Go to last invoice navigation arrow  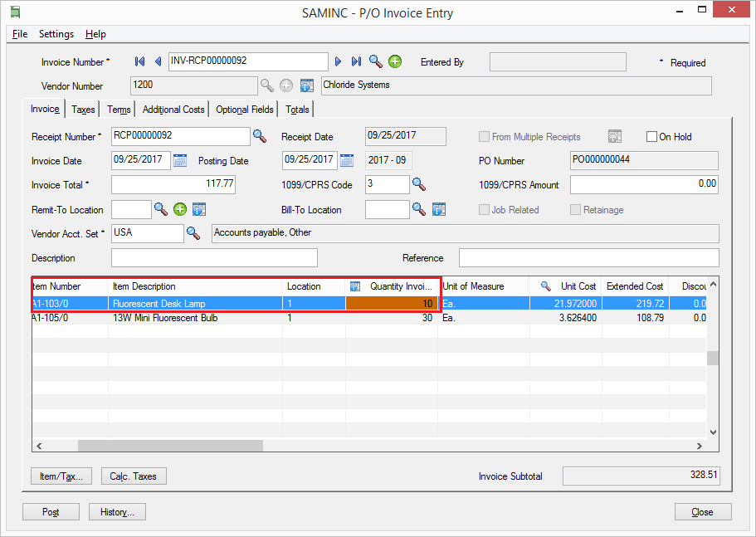tap(356, 61)
